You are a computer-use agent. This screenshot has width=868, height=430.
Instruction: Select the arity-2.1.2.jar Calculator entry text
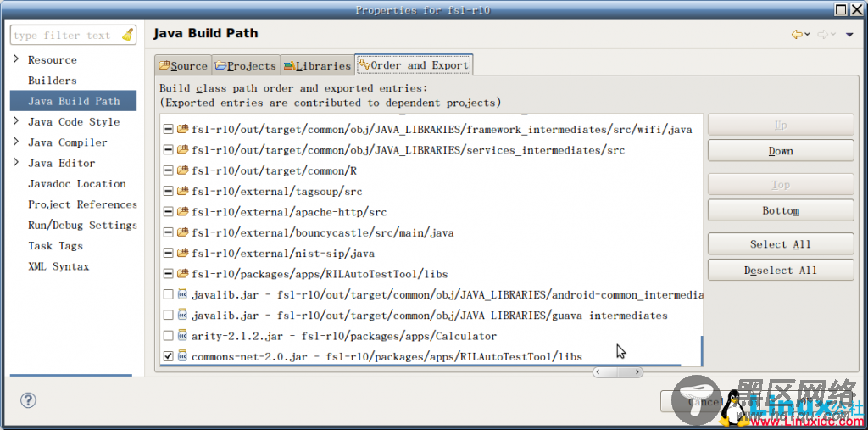tap(344, 337)
